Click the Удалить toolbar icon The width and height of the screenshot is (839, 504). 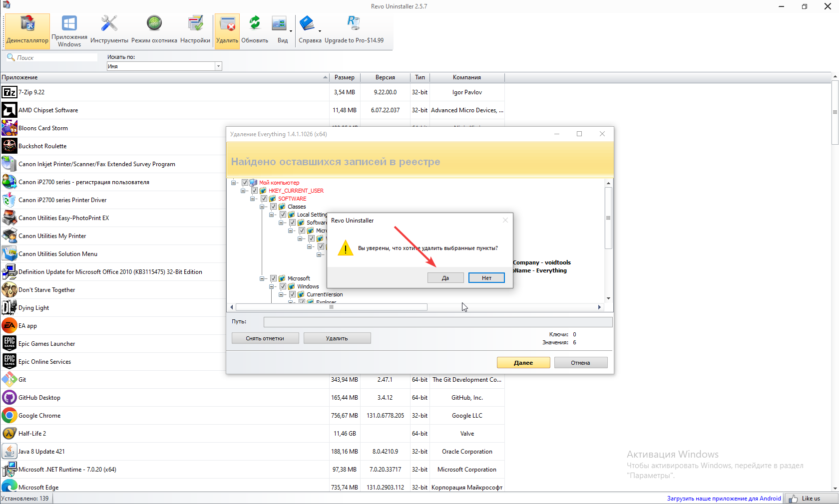pyautogui.click(x=227, y=31)
